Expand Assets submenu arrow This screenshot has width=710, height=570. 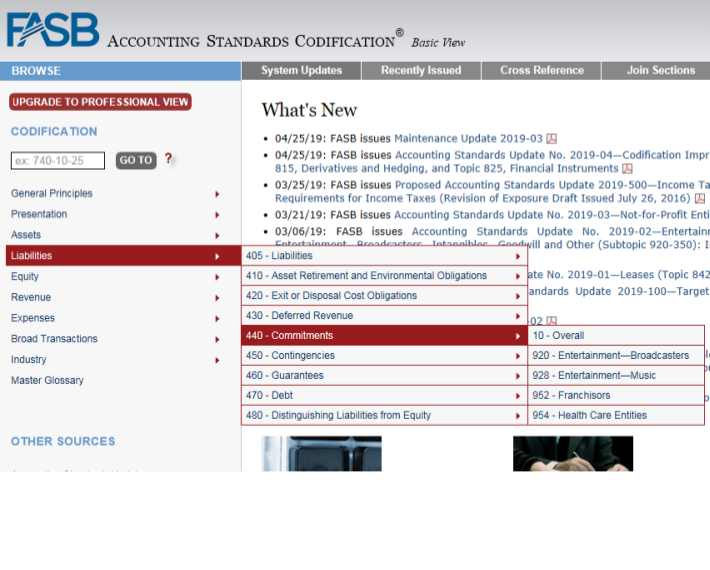[217, 236]
